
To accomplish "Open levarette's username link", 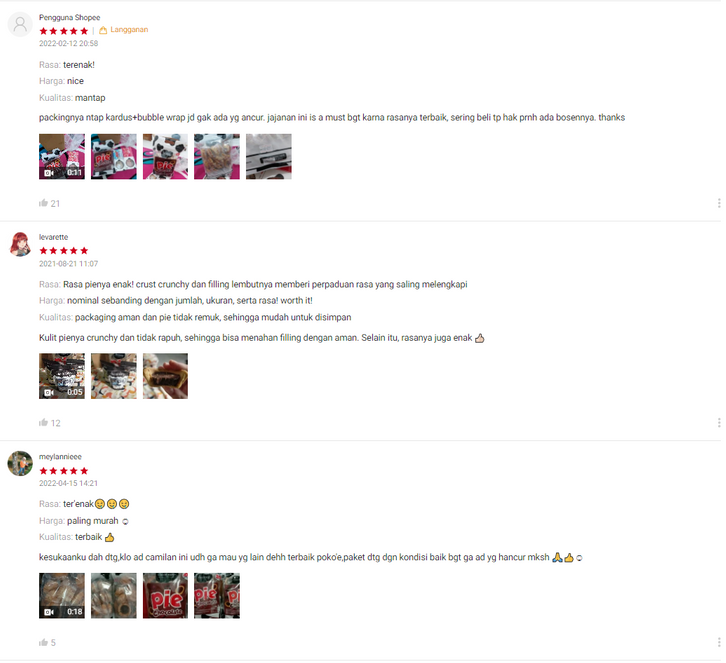I will [53, 237].
